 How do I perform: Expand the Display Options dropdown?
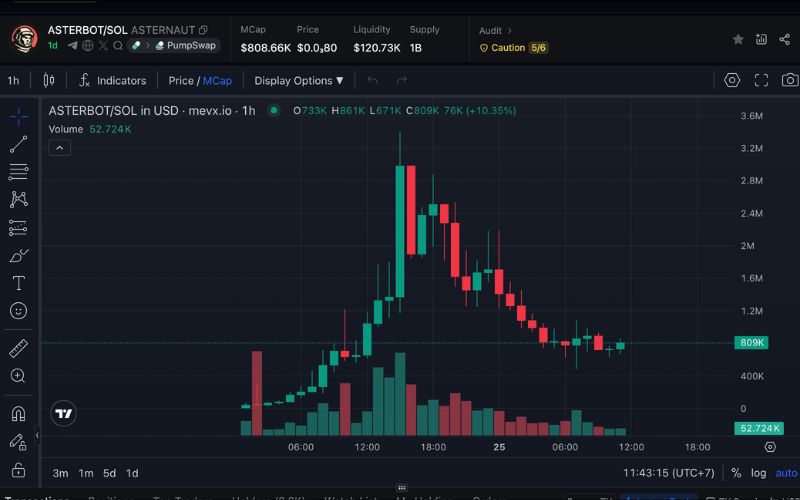(x=299, y=81)
